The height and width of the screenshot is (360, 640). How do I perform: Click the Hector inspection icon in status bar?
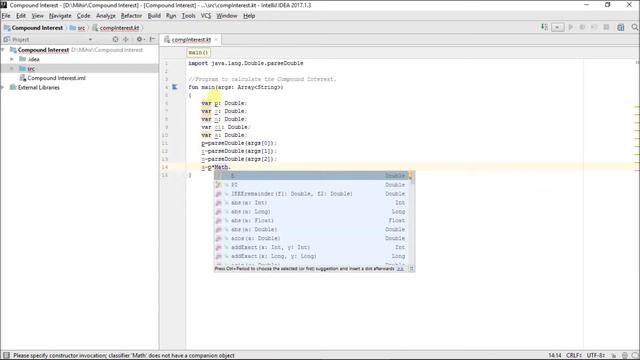624,356
